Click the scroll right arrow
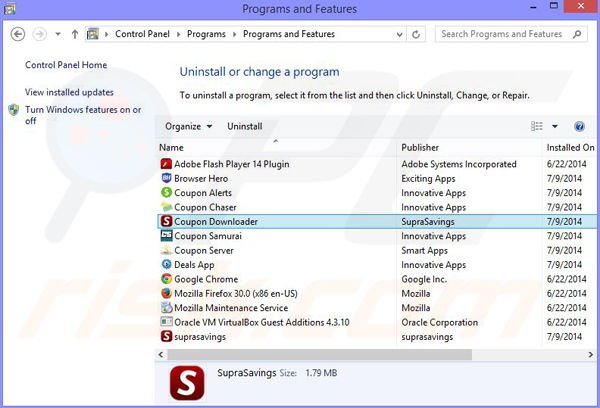The height and width of the screenshot is (408, 600). point(590,355)
